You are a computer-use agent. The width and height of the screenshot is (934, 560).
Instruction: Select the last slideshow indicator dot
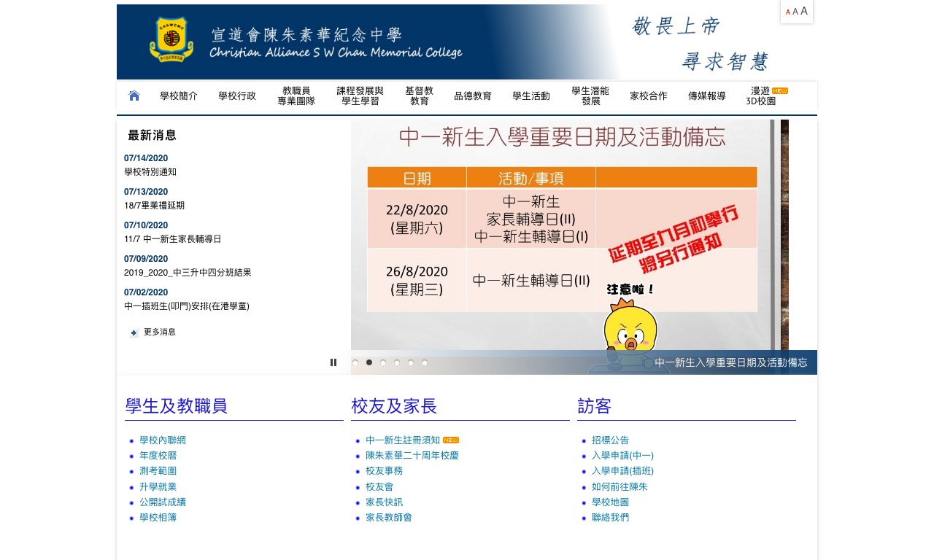point(425,362)
